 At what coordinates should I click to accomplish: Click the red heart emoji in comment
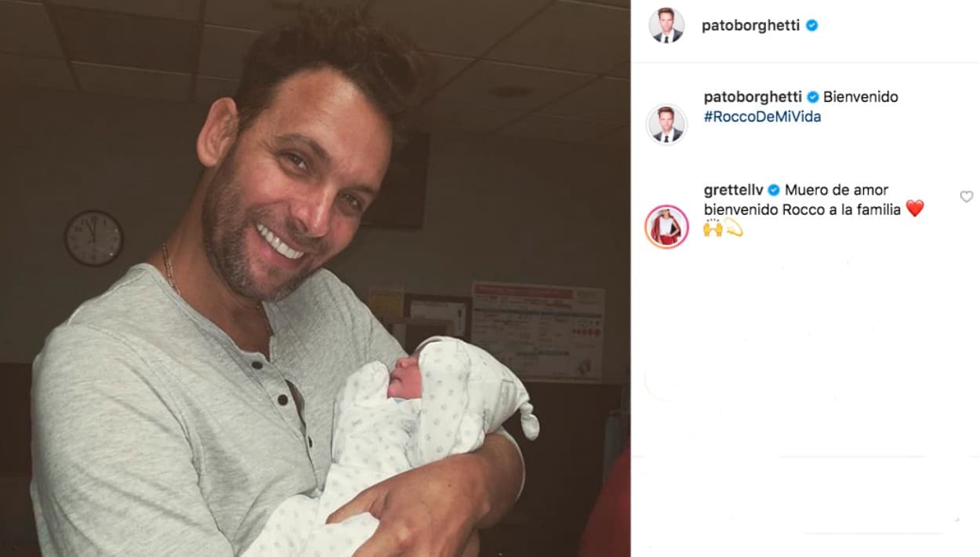pyautogui.click(x=915, y=209)
